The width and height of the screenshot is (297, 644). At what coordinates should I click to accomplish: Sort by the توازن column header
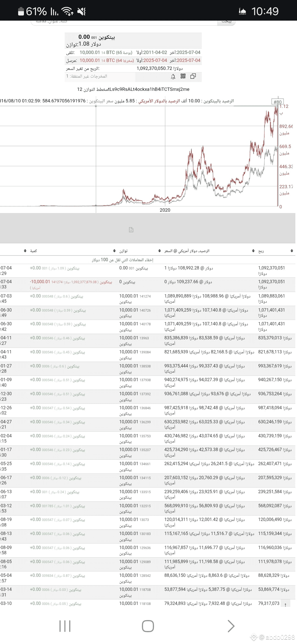[x=123, y=251]
